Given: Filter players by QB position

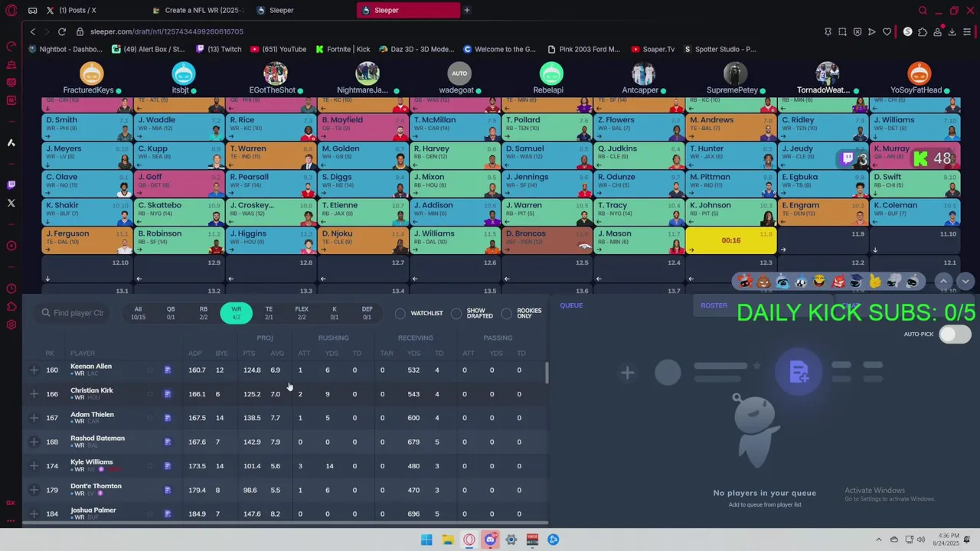Looking at the screenshot, I should pyautogui.click(x=171, y=313).
